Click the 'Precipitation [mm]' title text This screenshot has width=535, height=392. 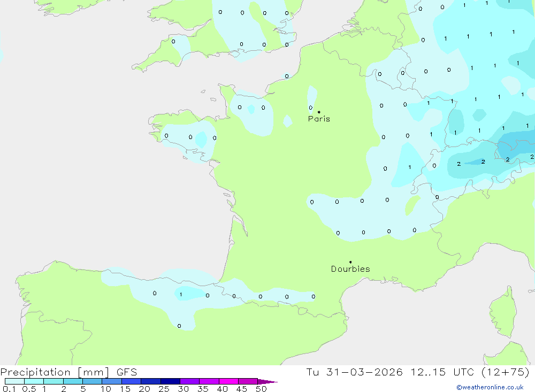coord(55,372)
